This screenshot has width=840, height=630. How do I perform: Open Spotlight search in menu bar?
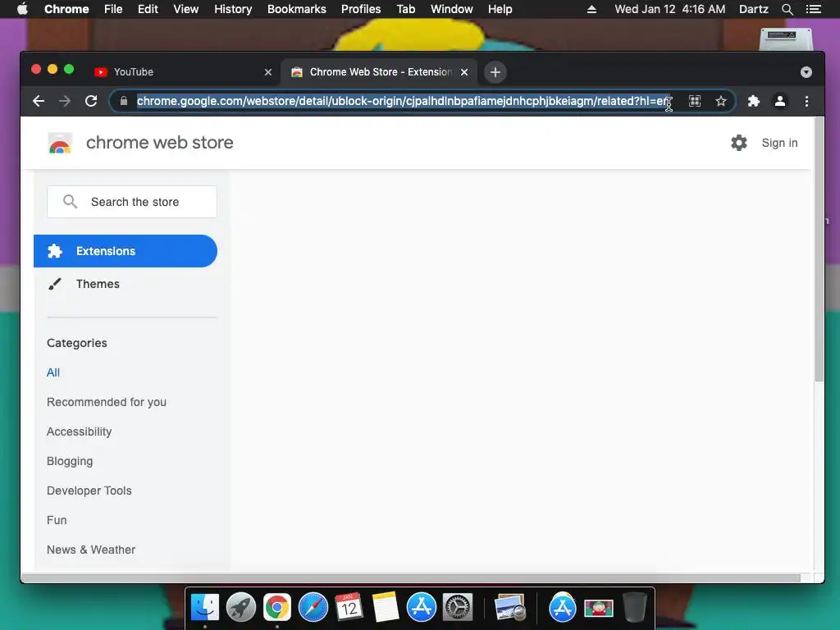787,9
